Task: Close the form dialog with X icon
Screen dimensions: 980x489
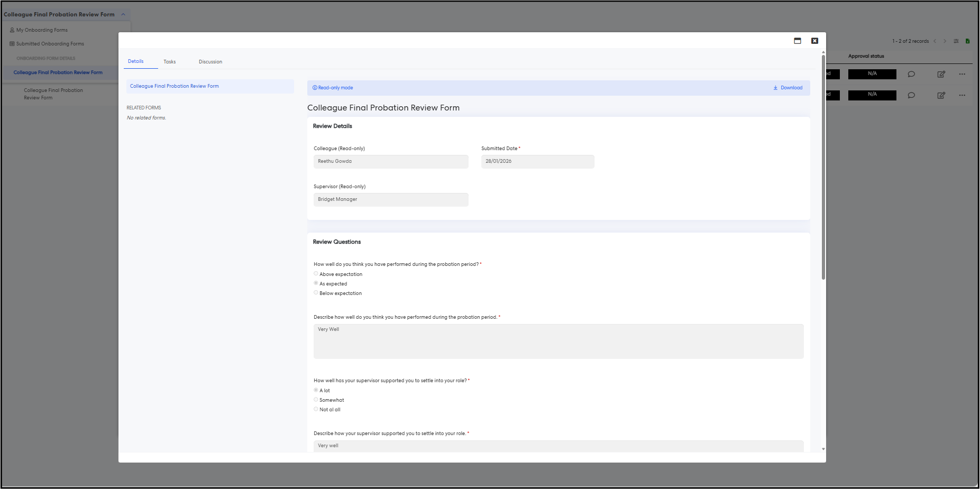Action: pyautogui.click(x=814, y=41)
